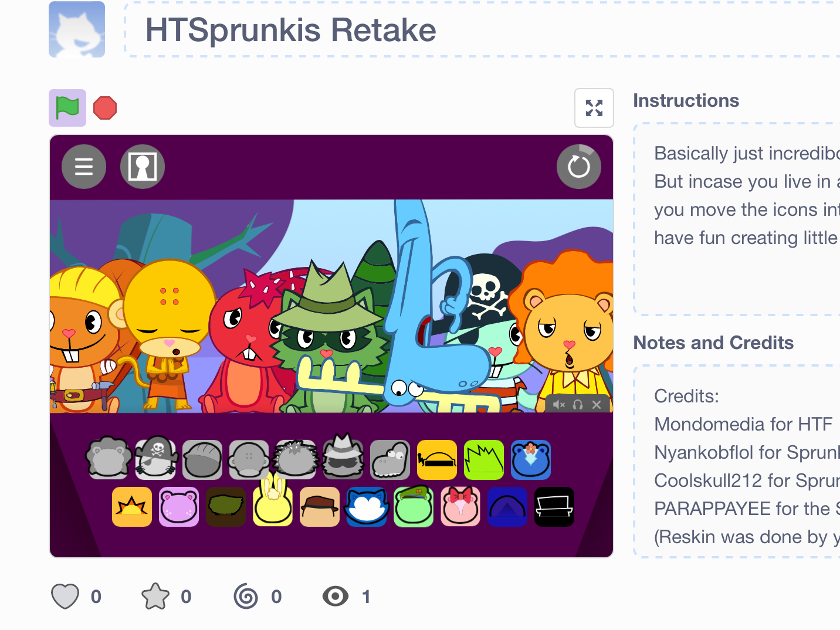Choose the blue and white anteater icon
840x630 pixels.
(x=367, y=507)
